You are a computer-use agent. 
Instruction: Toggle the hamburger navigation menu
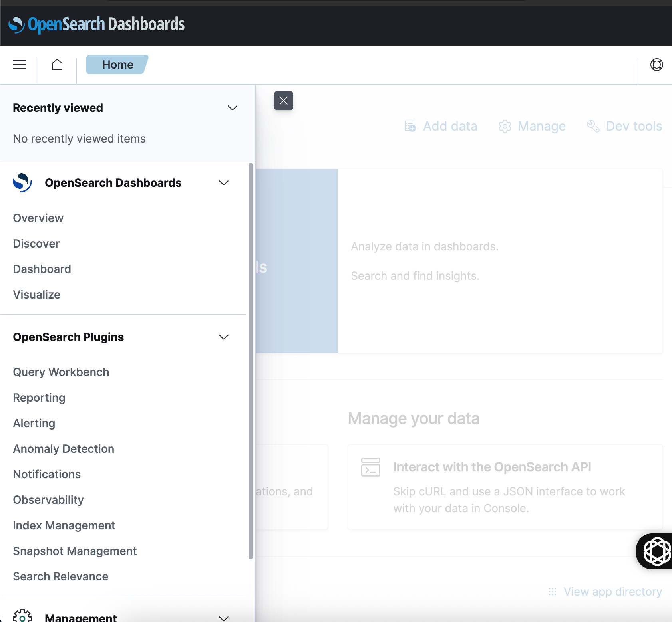[x=19, y=65]
